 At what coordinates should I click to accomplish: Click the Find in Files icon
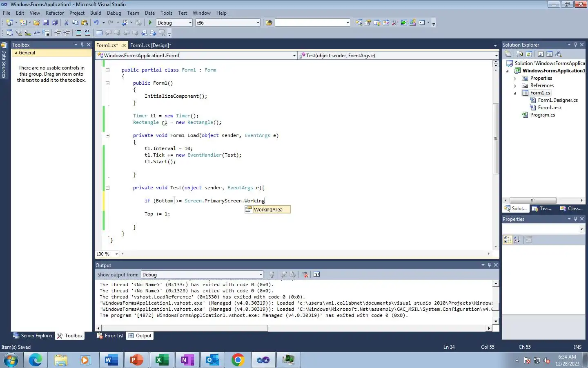point(269,23)
